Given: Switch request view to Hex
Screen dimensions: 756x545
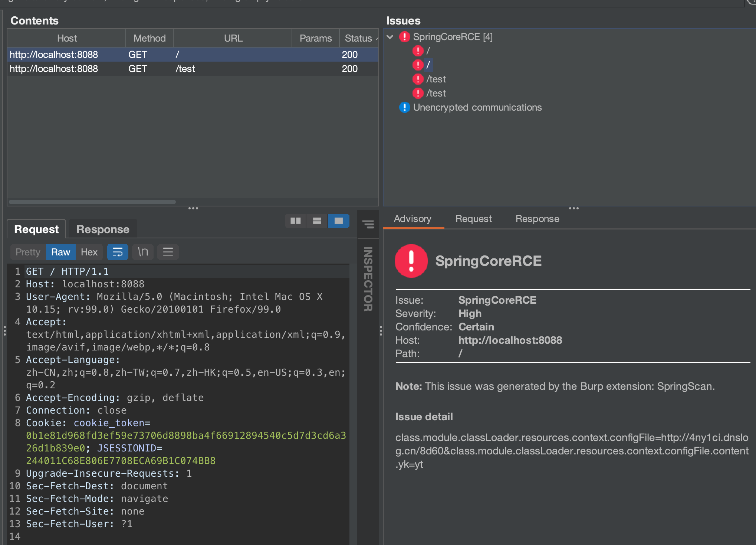Looking at the screenshot, I should pyautogui.click(x=89, y=252).
